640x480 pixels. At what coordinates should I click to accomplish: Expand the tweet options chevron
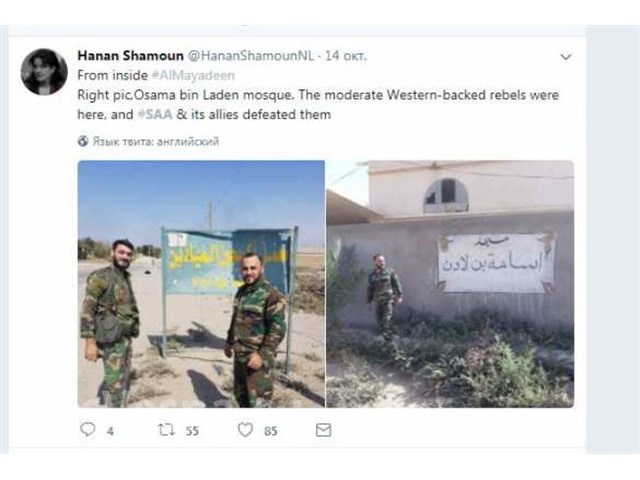coord(566,57)
